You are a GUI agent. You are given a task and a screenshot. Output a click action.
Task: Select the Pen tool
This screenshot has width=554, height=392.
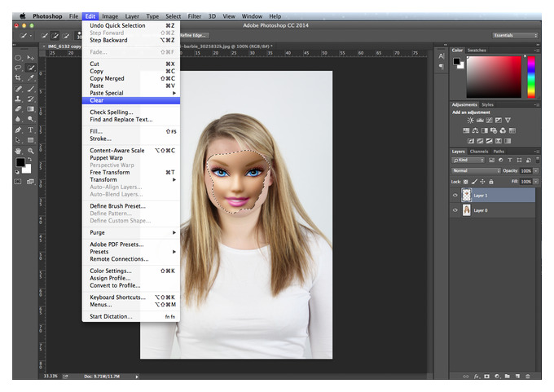pos(18,130)
